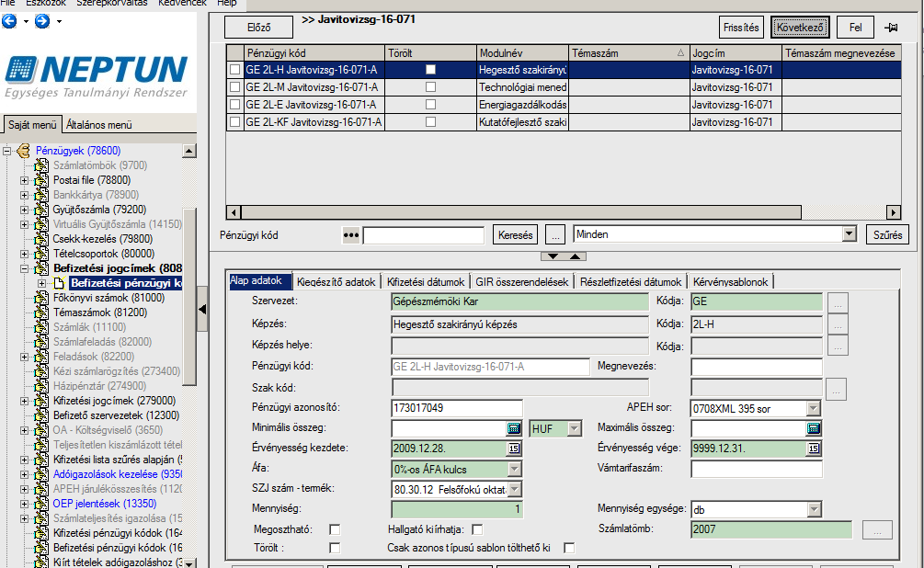Click the Pénzügyi azonosító field 173017049

457,408
